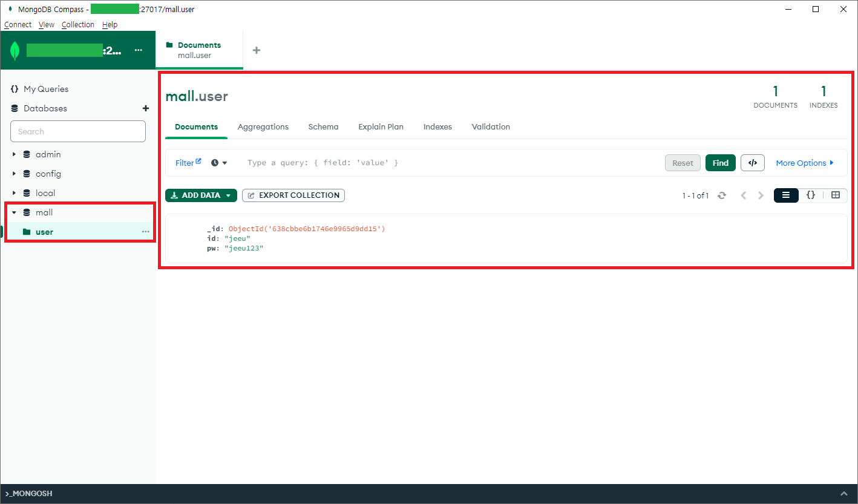Toggle the query code export button
This screenshot has width=858, height=504.
coord(753,163)
